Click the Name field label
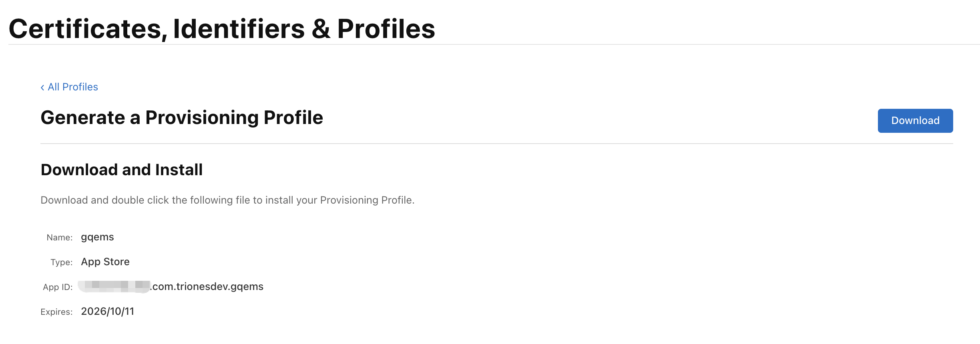The height and width of the screenshot is (344, 980). [x=59, y=238]
